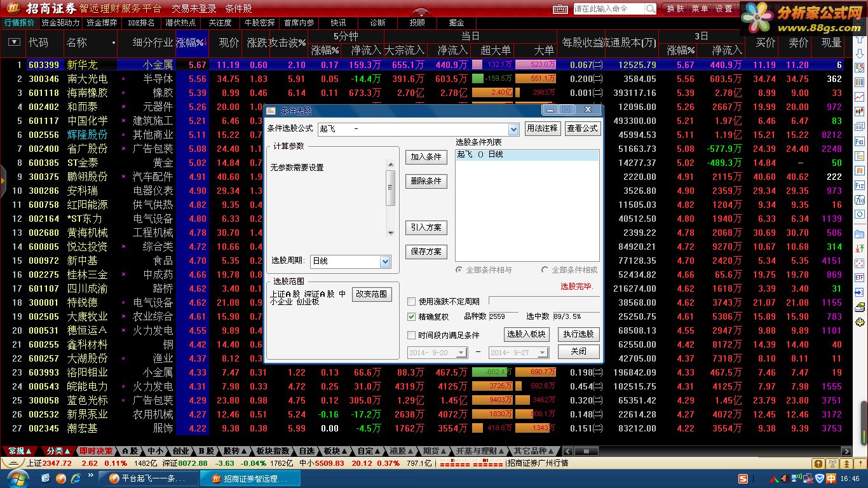Click the command search magnifier icon

651,9
